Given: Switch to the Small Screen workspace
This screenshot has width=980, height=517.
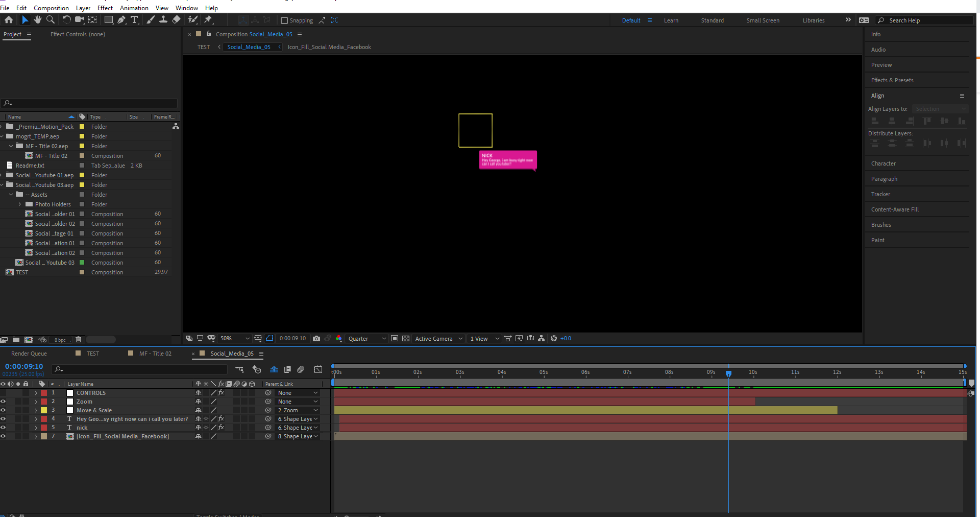Looking at the screenshot, I should click(763, 20).
